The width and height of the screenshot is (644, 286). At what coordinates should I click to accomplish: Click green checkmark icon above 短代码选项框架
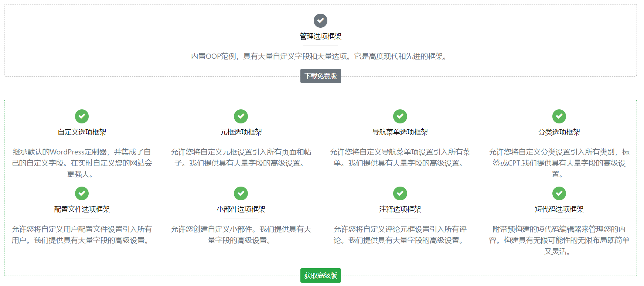tap(559, 193)
